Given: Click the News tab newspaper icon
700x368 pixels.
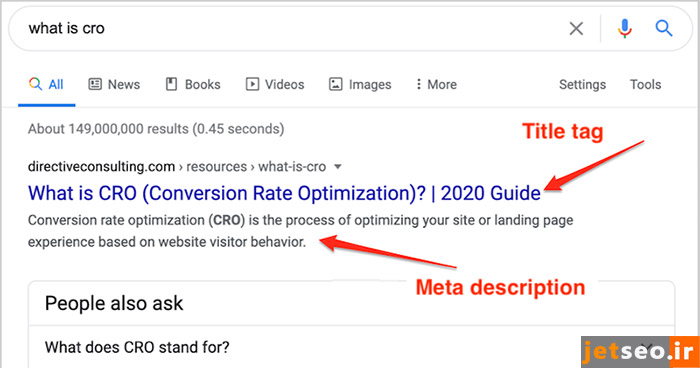Looking at the screenshot, I should [95, 84].
